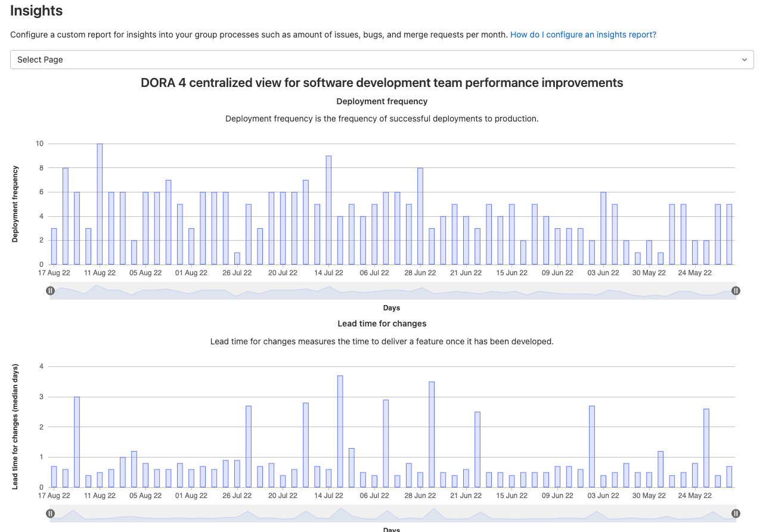Click the right range handle under the deployment chart
The height and width of the screenshot is (532, 766).
tap(736, 291)
